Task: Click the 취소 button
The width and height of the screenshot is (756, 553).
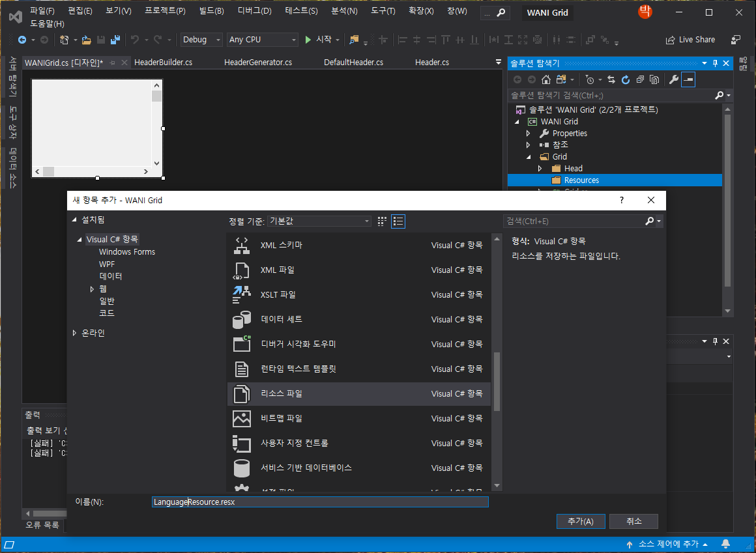Action: (x=634, y=521)
